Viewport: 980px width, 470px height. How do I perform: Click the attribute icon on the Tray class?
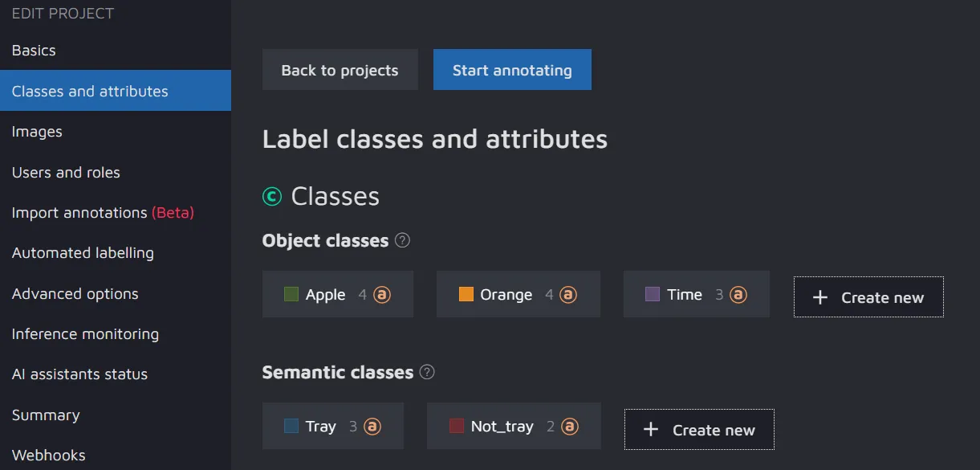(x=372, y=427)
